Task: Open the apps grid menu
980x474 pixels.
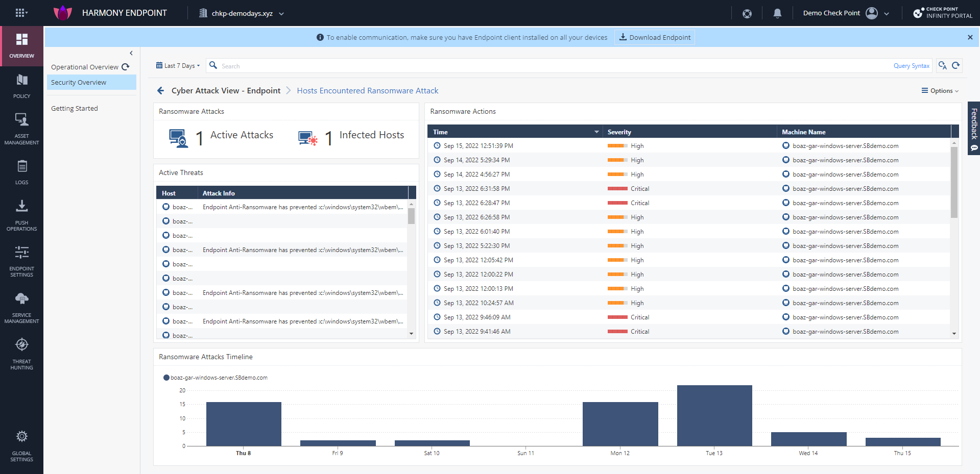Action: 21,13
